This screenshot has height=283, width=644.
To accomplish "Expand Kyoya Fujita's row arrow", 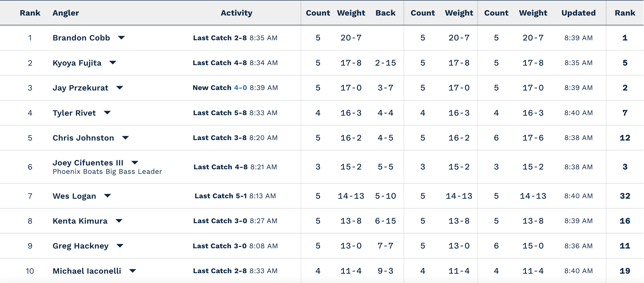I will click(x=113, y=62).
